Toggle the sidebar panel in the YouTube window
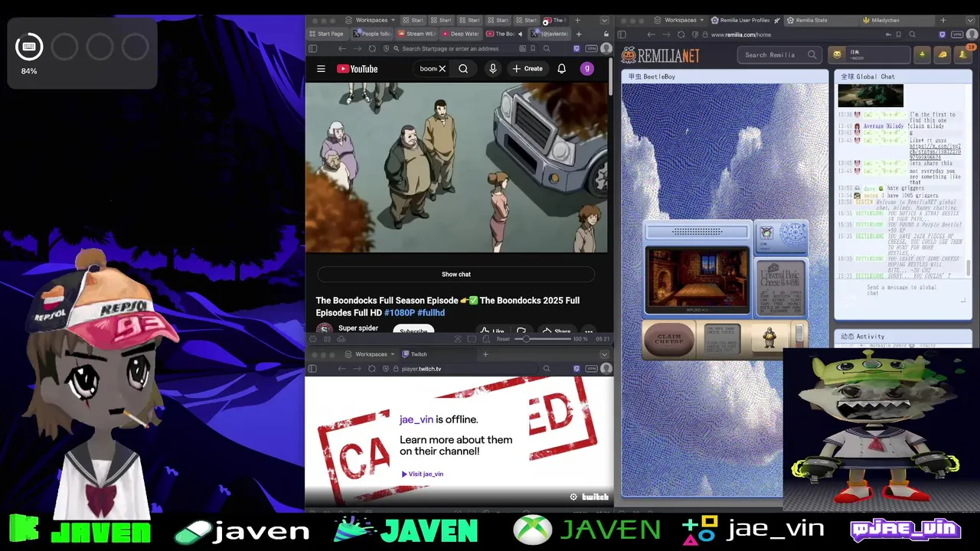980x551 pixels. [312, 48]
